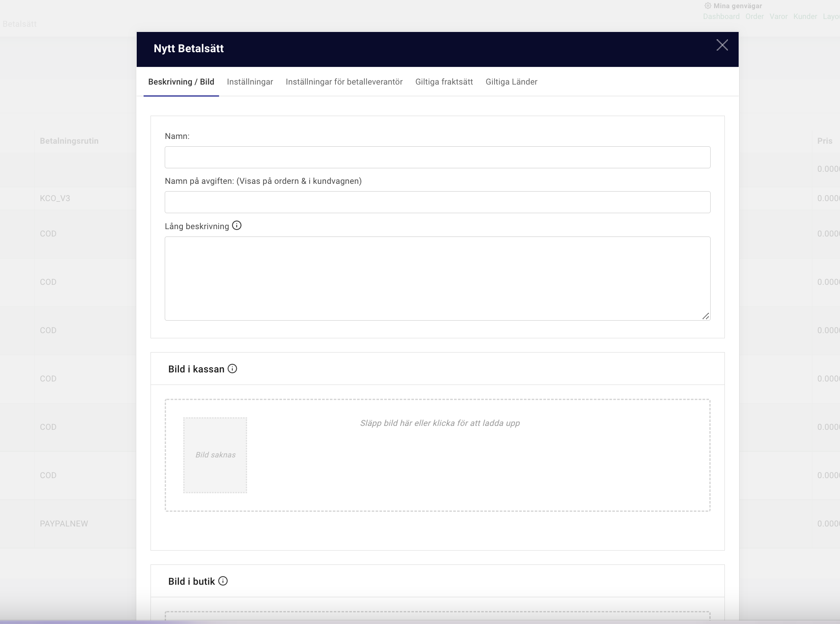
Task: Switch to Beskrivning / Bild tab
Action: point(181,82)
